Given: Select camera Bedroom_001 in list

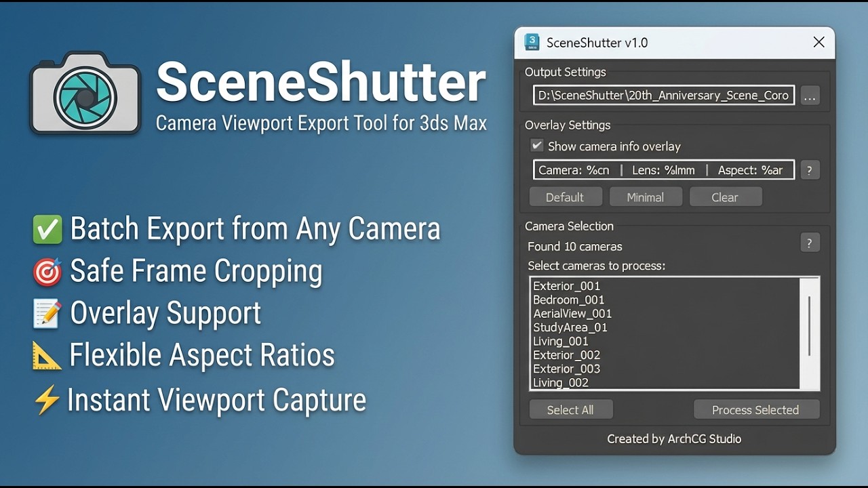Looking at the screenshot, I should [x=664, y=300].
